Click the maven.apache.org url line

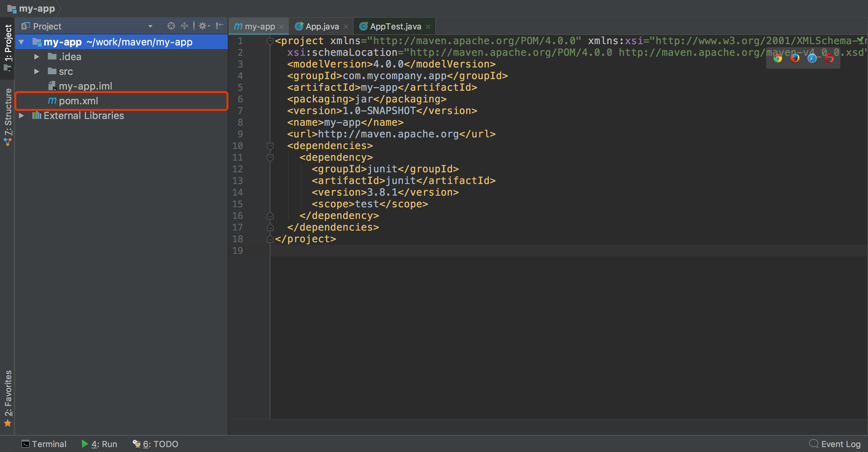tap(391, 134)
